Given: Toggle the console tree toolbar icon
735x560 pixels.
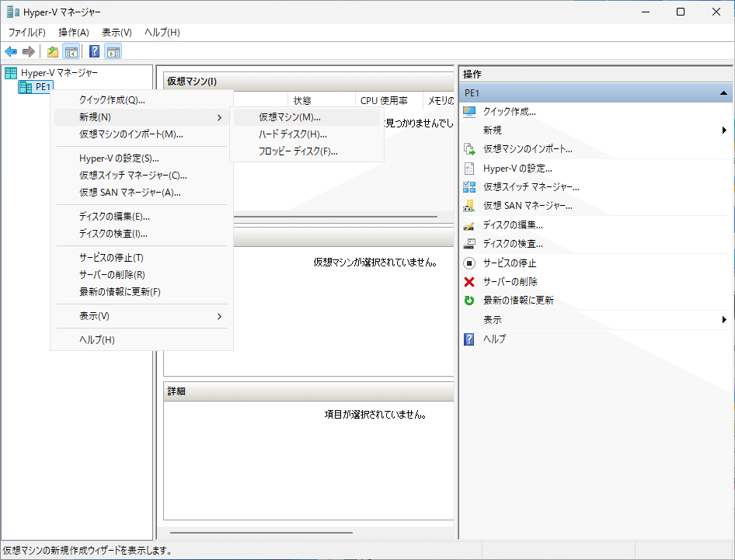Looking at the screenshot, I should (x=71, y=51).
